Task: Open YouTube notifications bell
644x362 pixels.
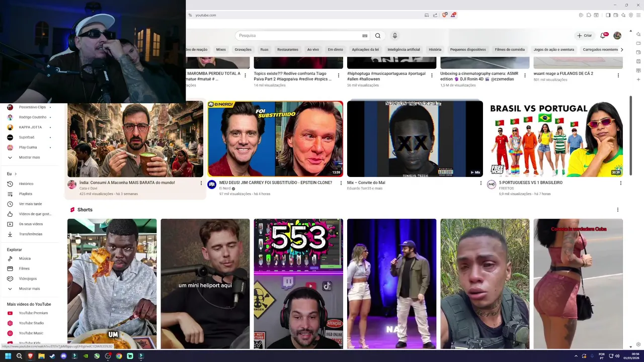Action: [x=603, y=36]
